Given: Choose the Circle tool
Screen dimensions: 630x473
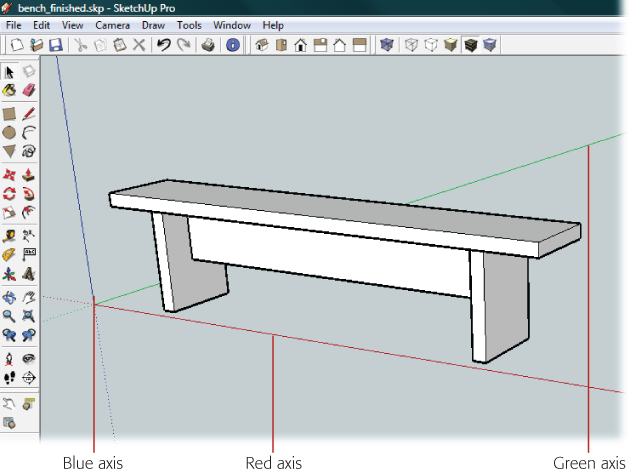Looking at the screenshot, I should click(x=10, y=132).
